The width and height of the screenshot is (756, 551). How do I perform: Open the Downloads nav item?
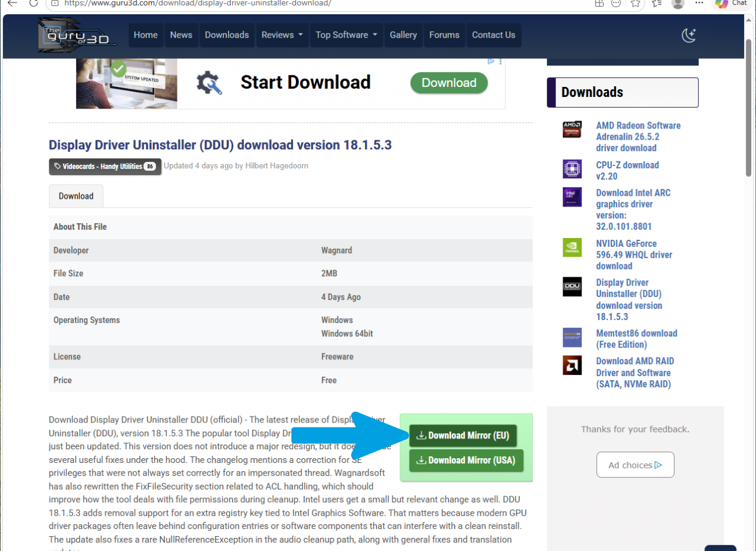click(x=227, y=35)
